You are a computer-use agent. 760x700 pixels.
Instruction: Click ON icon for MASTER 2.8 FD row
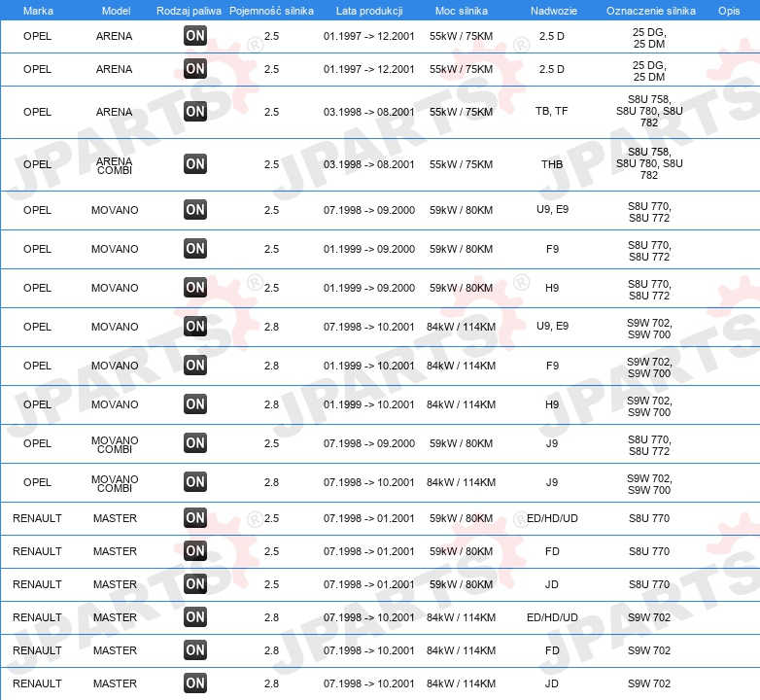(x=195, y=650)
